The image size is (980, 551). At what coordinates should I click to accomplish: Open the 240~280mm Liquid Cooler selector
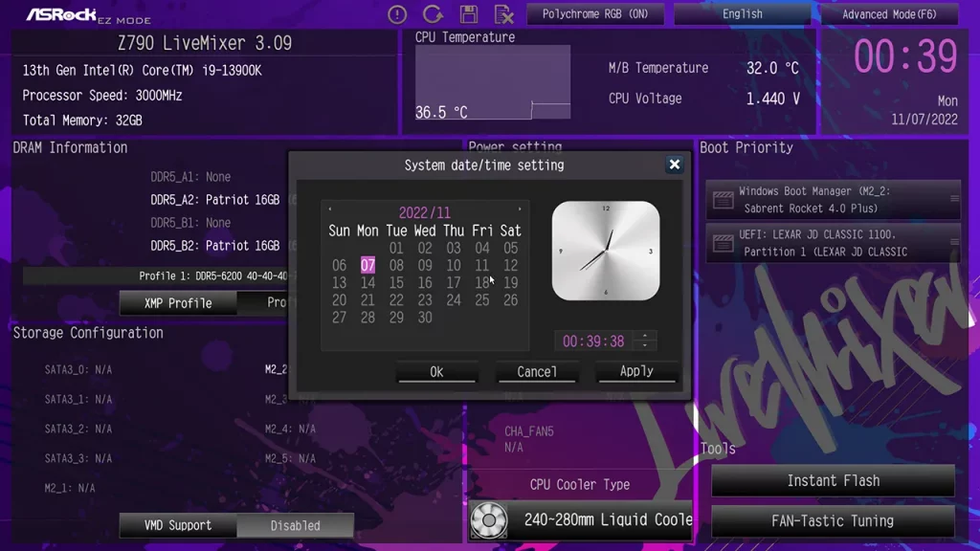(581, 519)
